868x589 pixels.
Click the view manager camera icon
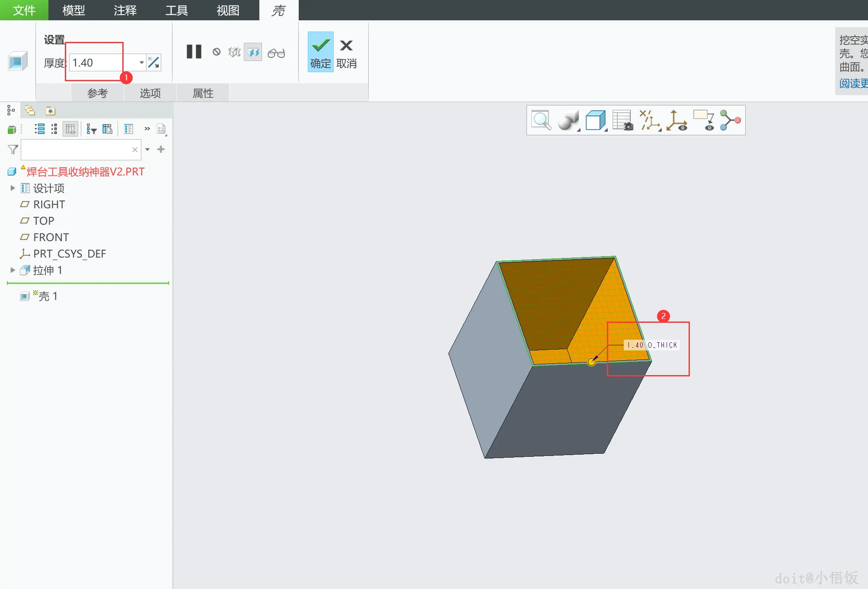pyautogui.click(x=622, y=120)
